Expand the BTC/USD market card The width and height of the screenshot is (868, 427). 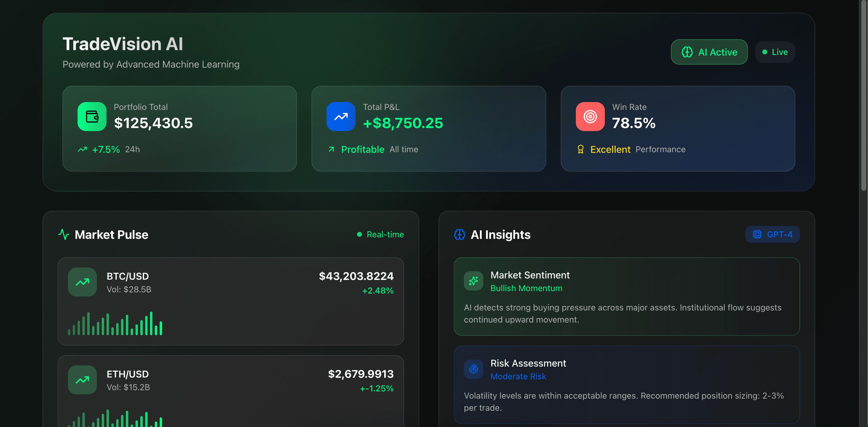[231, 301]
